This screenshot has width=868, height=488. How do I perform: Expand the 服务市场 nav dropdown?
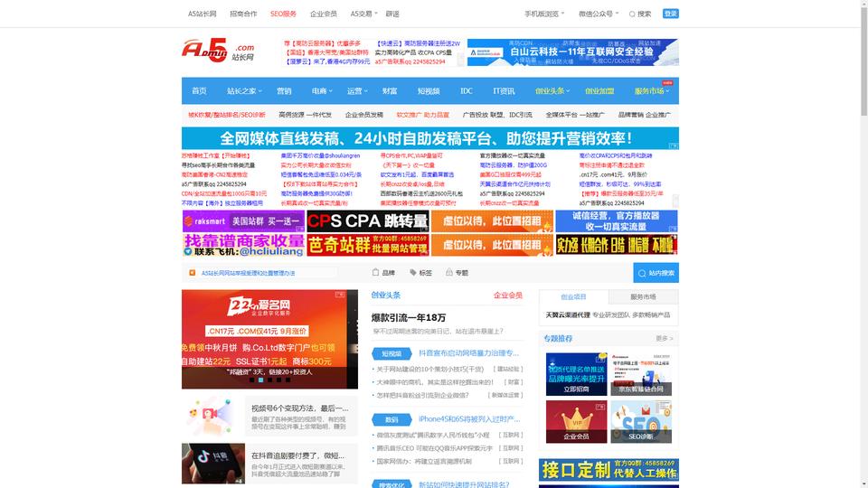pos(652,90)
